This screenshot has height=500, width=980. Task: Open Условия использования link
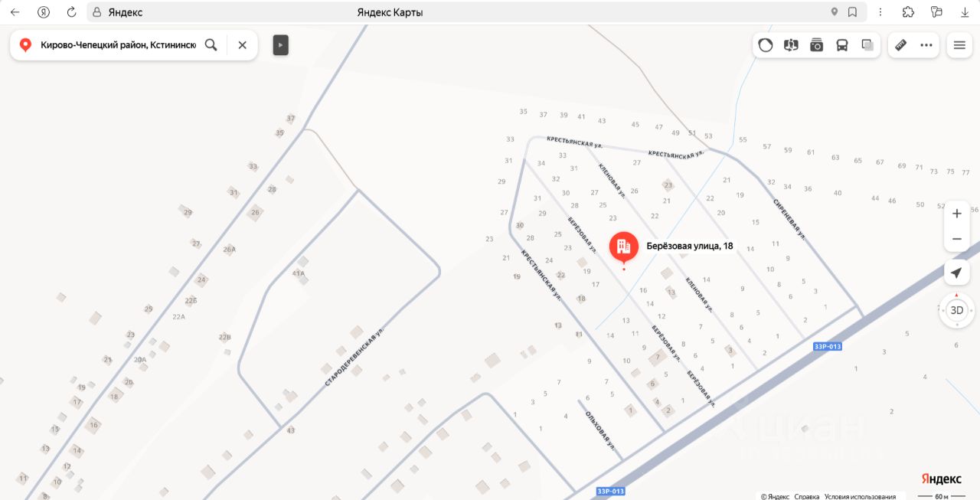click(x=860, y=496)
